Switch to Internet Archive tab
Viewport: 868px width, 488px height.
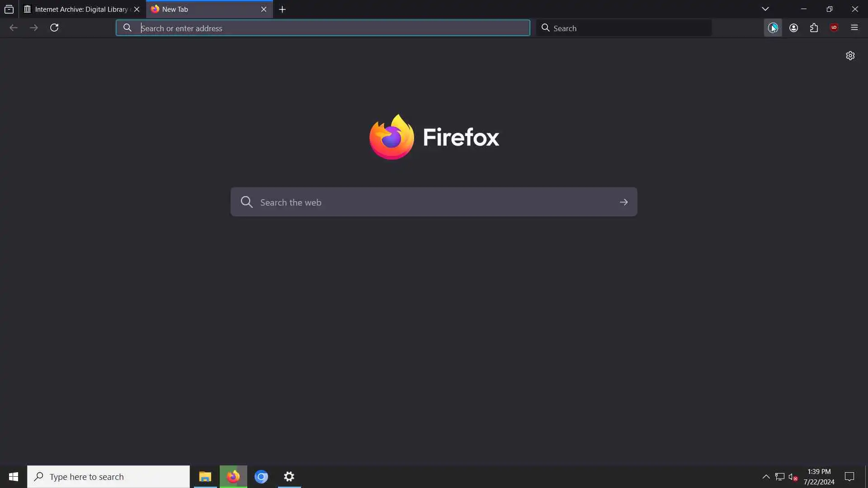pyautogui.click(x=77, y=9)
